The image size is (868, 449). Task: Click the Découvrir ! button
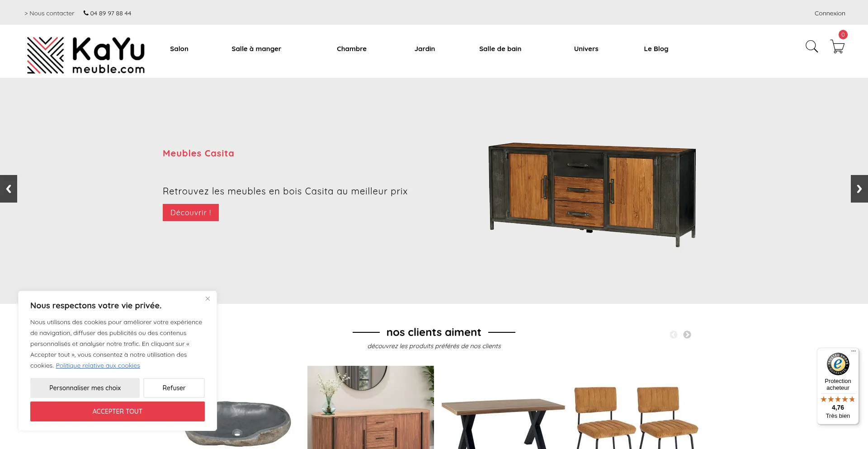191,213
